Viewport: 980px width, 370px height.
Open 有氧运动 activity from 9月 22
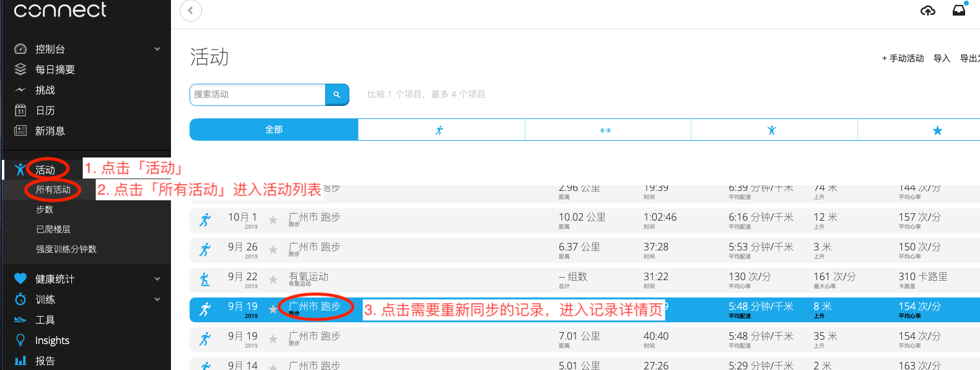click(308, 277)
